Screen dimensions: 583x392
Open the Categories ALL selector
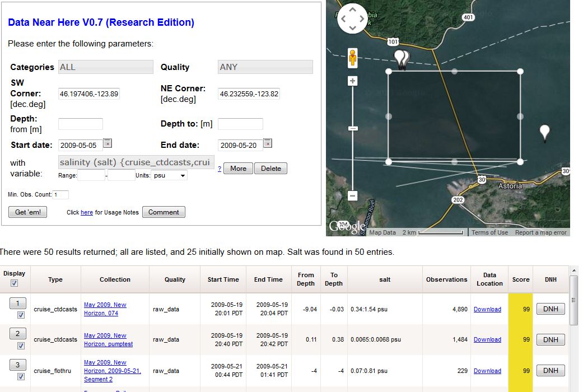[x=106, y=67]
